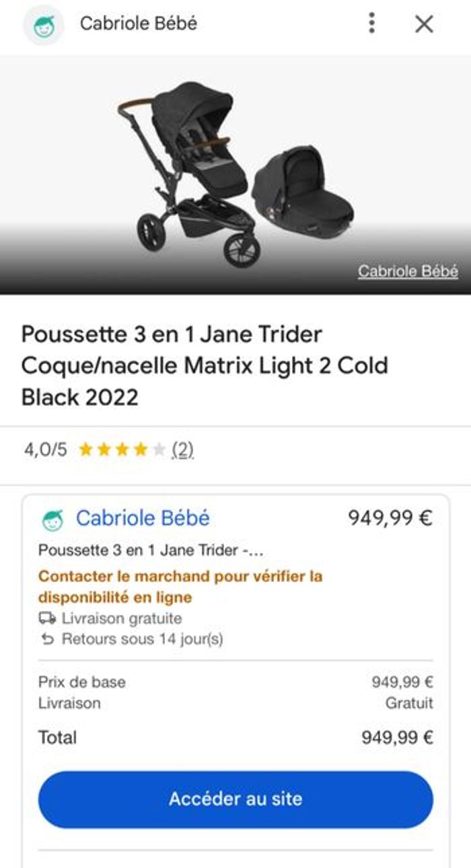The height and width of the screenshot is (868, 471).
Task: Click the 4,0/5 rating score
Action: (x=46, y=447)
